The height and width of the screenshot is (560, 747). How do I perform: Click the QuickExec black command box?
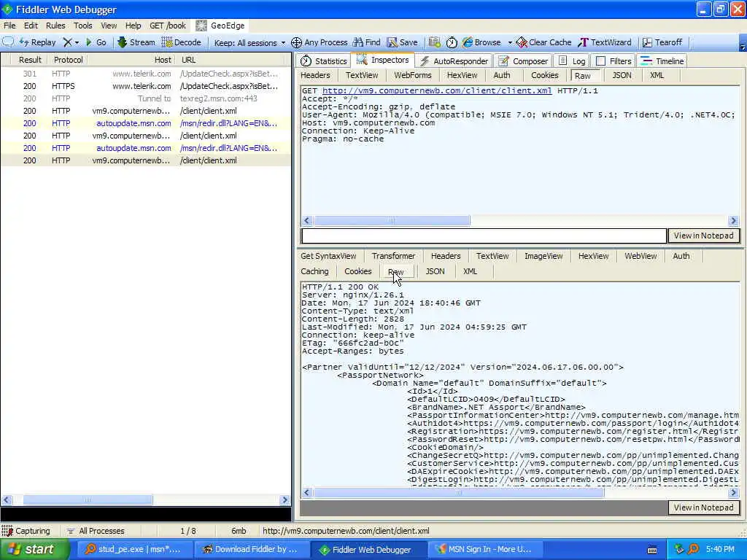(146, 514)
